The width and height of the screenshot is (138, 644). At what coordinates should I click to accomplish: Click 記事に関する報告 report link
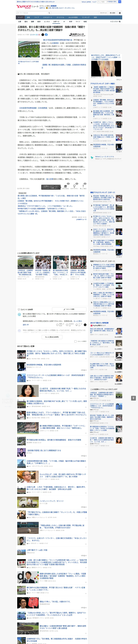(x=24, y=188)
